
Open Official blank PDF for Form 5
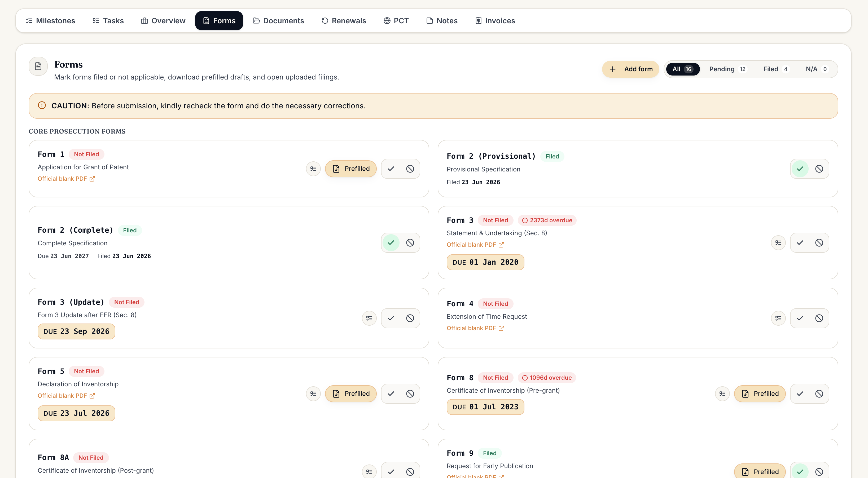pyautogui.click(x=66, y=396)
